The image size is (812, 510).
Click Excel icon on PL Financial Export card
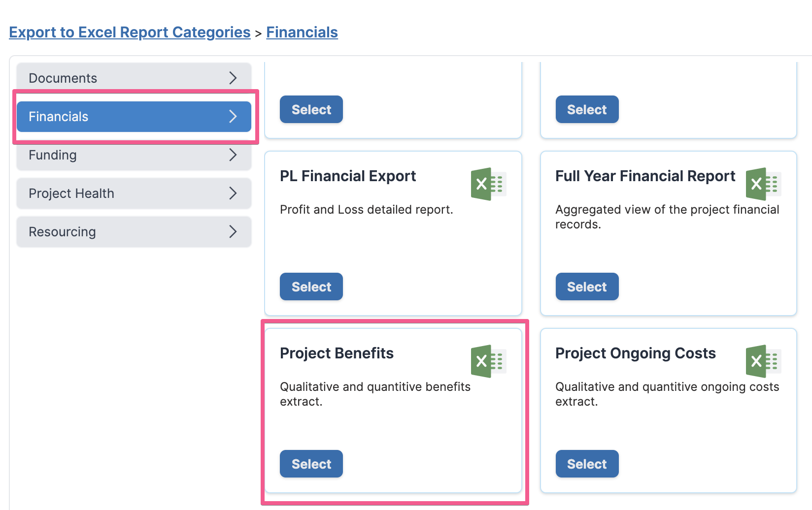pyautogui.click(x=489, y=184)
